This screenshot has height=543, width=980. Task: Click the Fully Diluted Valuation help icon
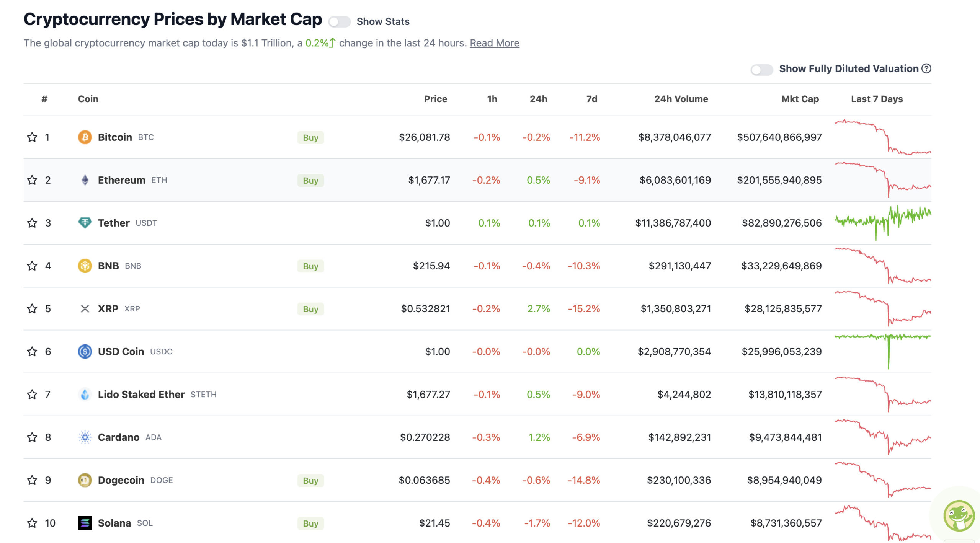coord(926,68)
